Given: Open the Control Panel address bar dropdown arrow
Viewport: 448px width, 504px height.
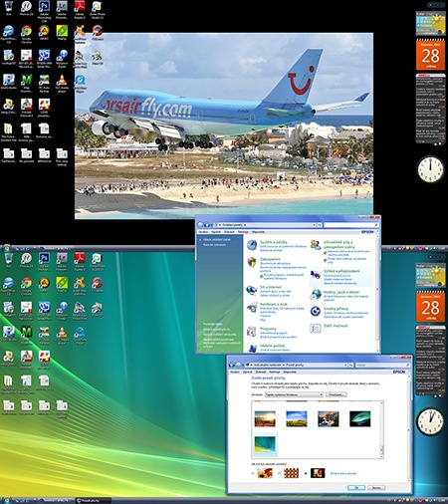Looking at the screenshot, I should pos(314,225).
